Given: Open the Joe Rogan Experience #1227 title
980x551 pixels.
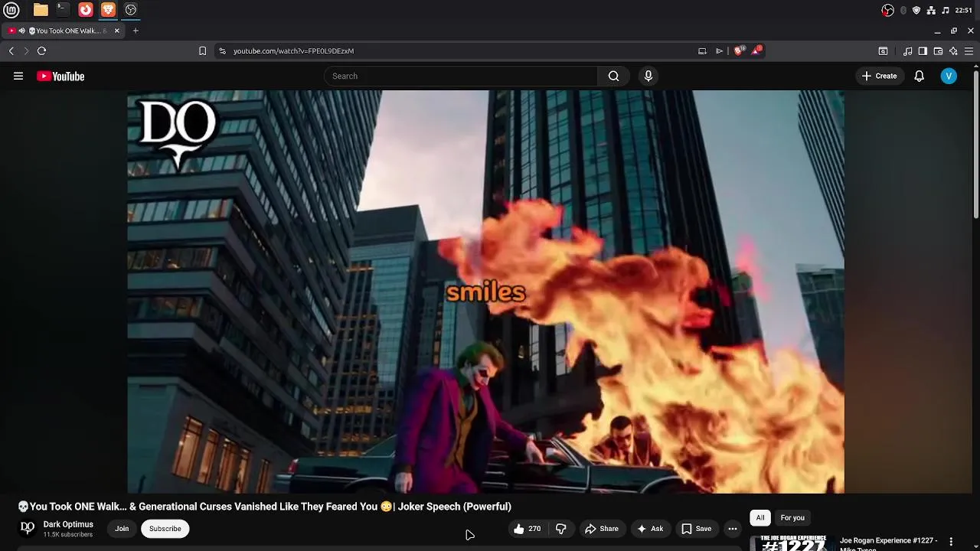Looking at the screenshot, I should [x=889, y=543].
